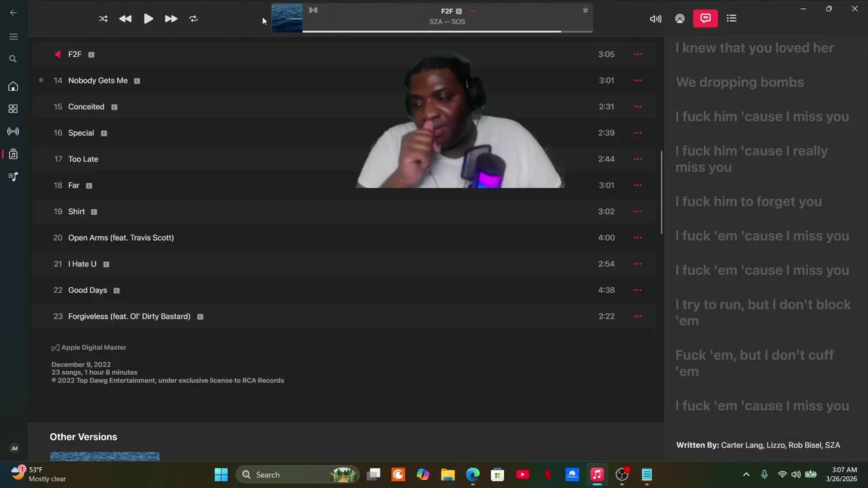Click the SZA — SOS artist and album text

[447, 22]
